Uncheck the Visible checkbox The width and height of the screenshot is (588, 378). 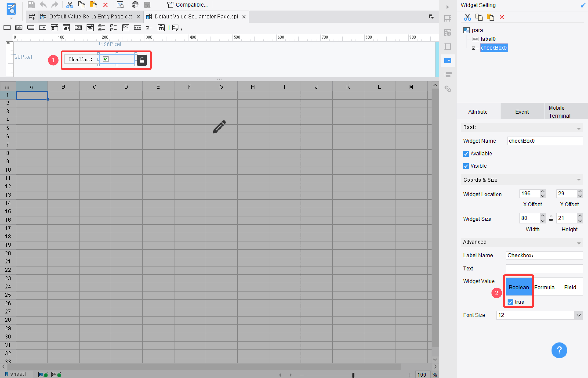(466, 166)
